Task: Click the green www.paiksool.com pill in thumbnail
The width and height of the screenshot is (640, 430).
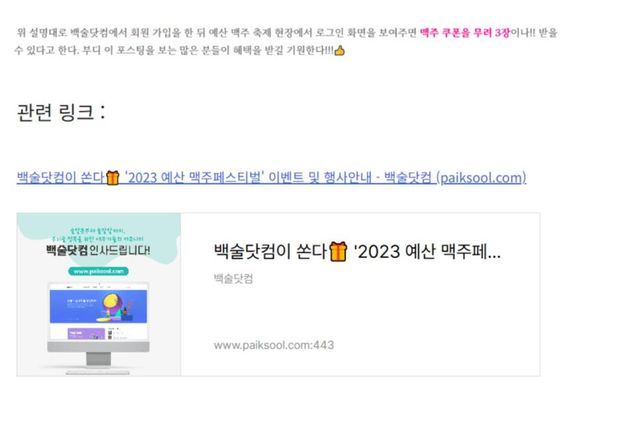Action: 98,271
